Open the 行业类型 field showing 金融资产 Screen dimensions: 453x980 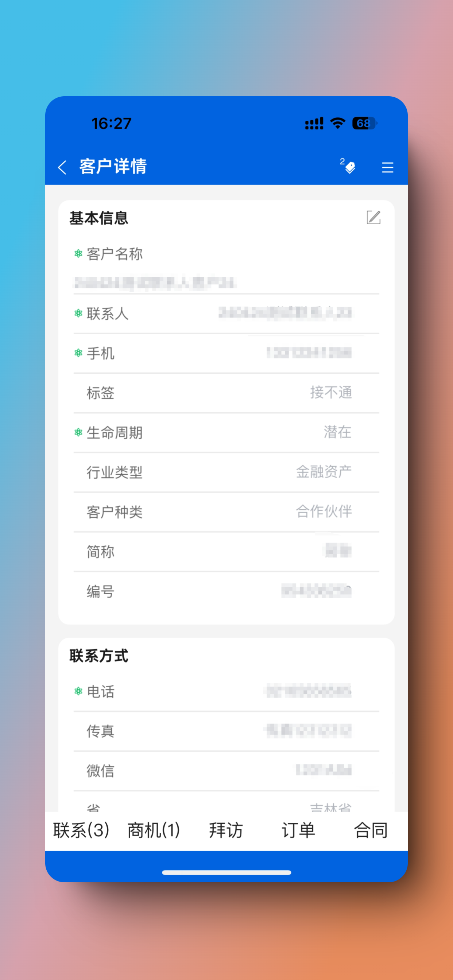(226, 472)
